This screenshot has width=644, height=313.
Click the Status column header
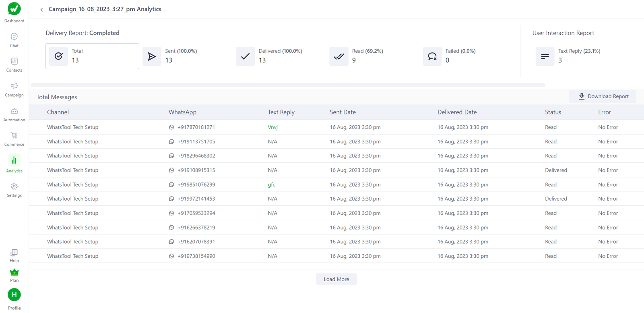(x=553, y=112)
